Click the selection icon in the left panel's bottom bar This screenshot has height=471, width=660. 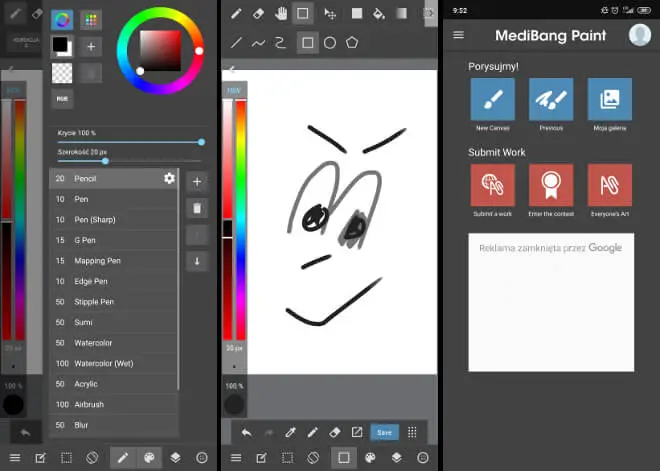66,458
